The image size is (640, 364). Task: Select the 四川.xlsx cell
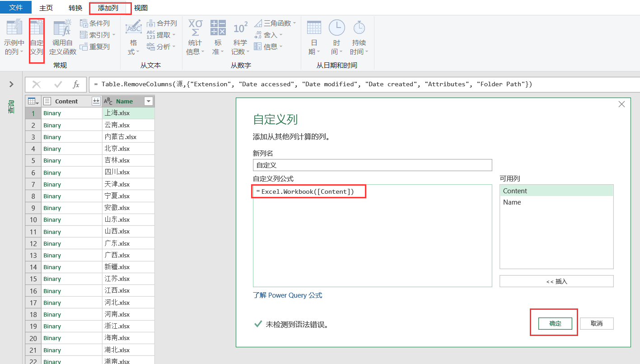pyautogui.click(x=128, y=173)
